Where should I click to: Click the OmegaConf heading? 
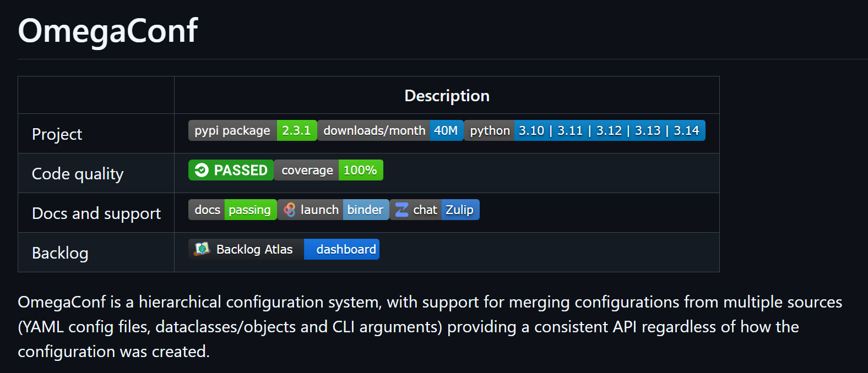[x=108, y=30]
